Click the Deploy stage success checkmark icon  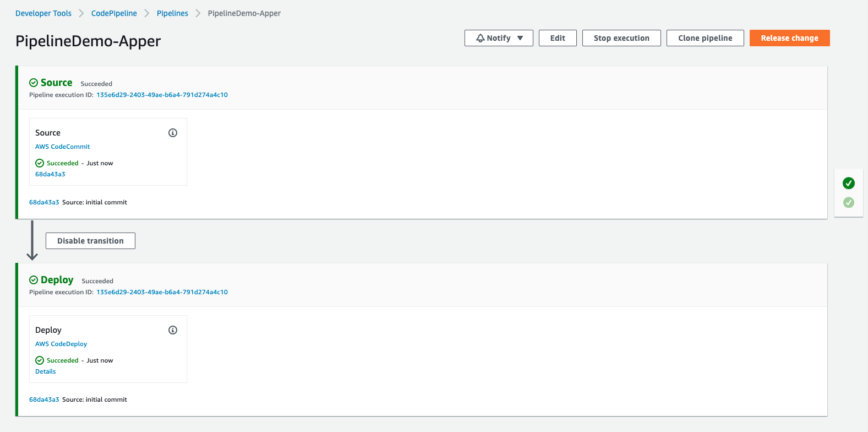click(34, 280)
